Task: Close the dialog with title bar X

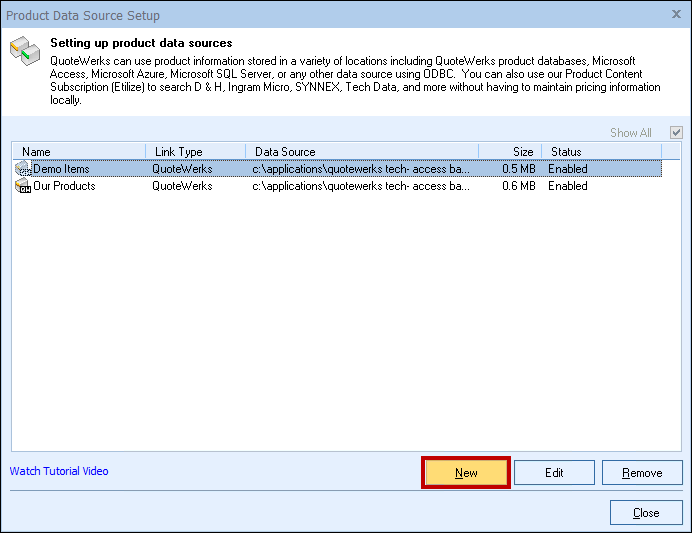Action: coord(673,15)
